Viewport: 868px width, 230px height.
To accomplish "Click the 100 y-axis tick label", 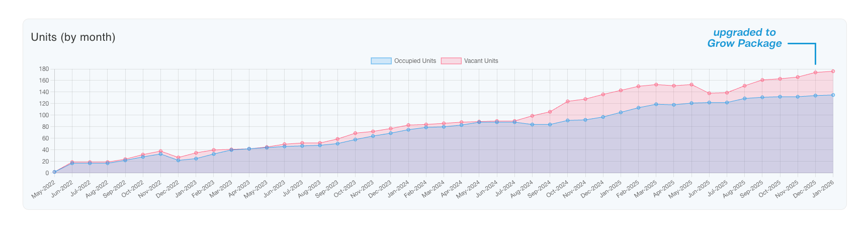I will click(44, 115).
